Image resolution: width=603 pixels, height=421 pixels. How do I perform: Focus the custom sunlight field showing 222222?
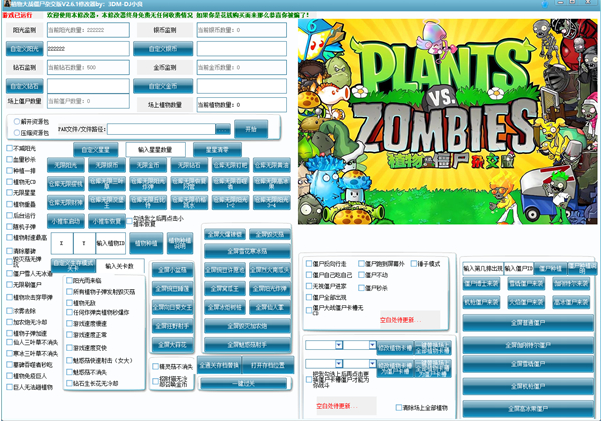[88, 49]
